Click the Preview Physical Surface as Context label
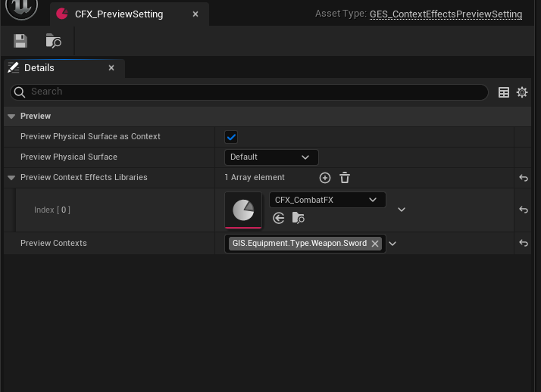541x392 pixels. click(90, 137)
